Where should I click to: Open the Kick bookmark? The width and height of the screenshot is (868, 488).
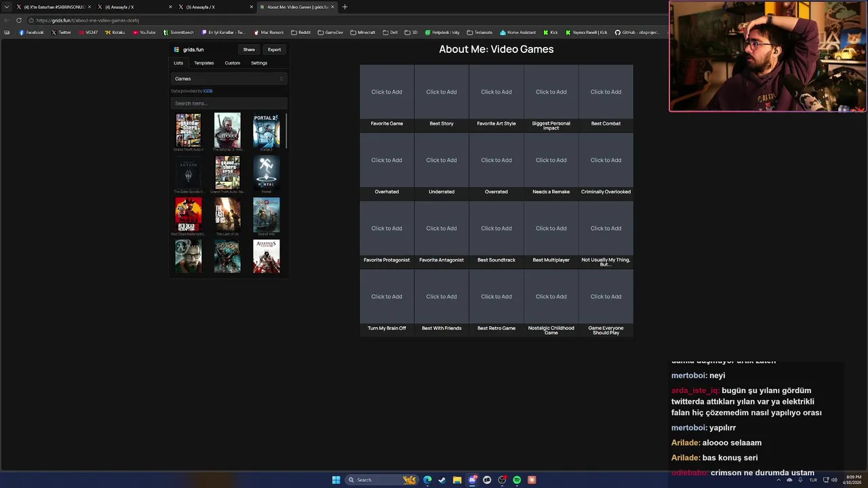click(551, 33)
